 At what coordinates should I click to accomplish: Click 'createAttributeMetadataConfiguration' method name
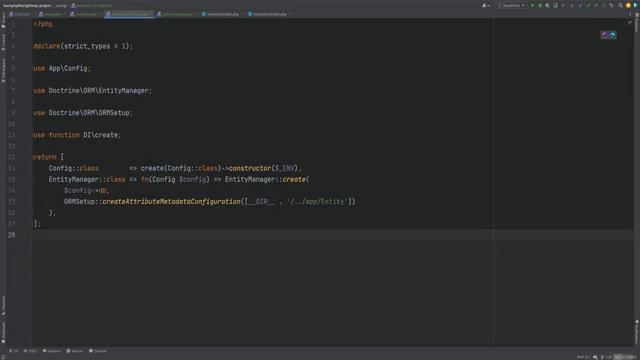[x=171, y=202]
